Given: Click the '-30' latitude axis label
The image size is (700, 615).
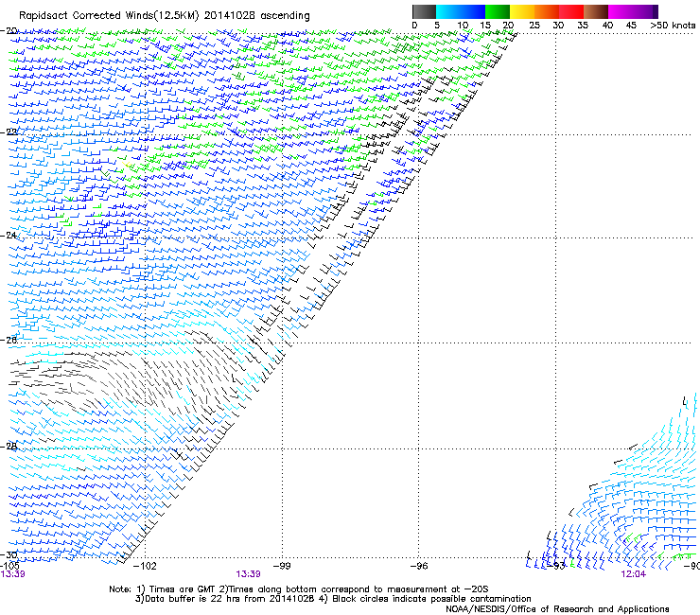Looking at the screenshot, I should pyautogui.click(x=9, y=554).
